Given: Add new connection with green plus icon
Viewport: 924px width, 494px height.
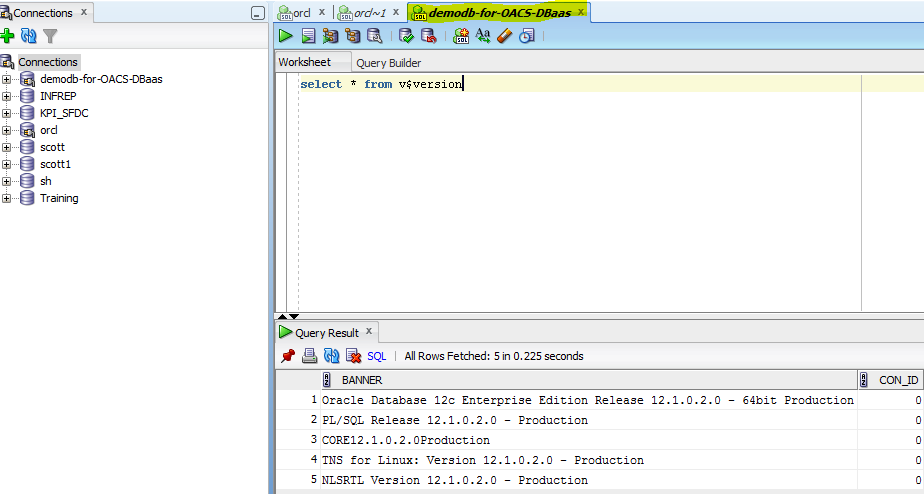Looking at the screenshot, I should tap(8, 36).
